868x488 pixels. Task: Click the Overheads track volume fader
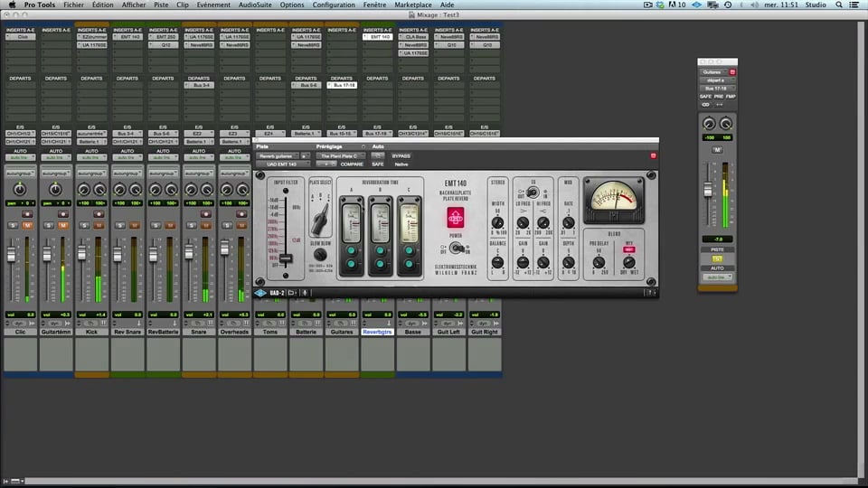pos(225,249)
